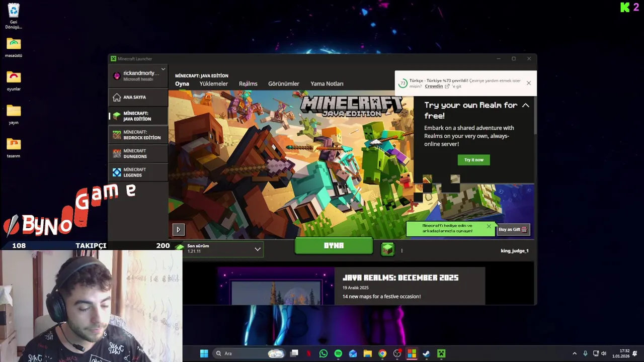Open Google Chrome from the taskbar
The image size is (644, 362).
click(x=382, y=353)
